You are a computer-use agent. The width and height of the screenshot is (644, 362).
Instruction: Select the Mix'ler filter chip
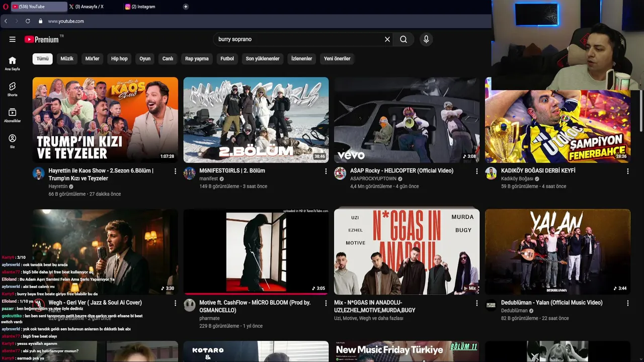click(x=93, y=58)
